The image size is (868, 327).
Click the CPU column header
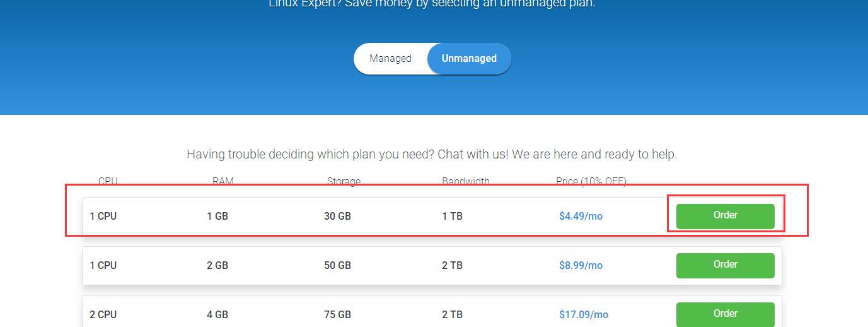[108, 182]
